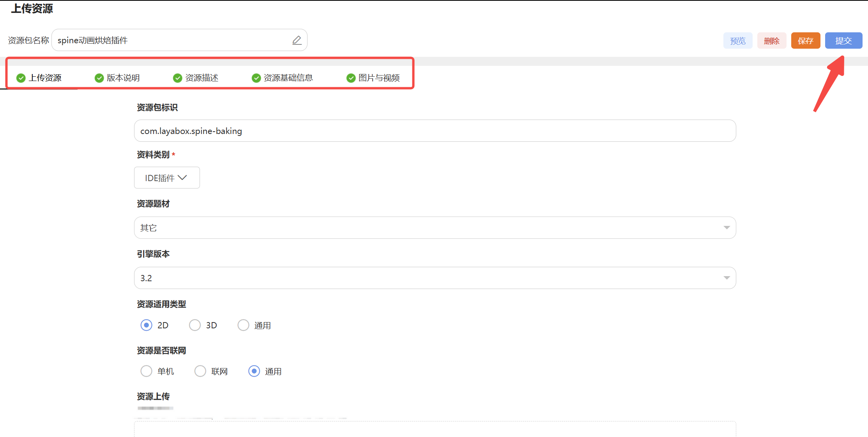
Task: Choose 单机 for network option
Action: coord(147,371)
